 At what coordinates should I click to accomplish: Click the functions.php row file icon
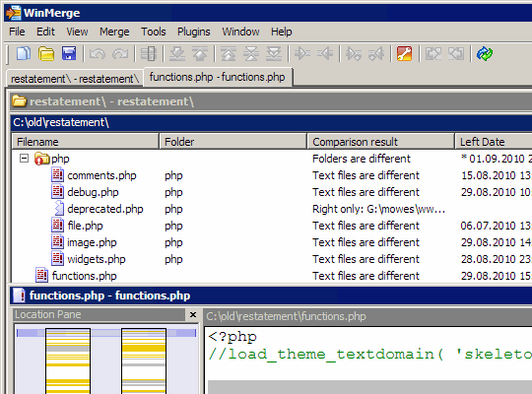(x=41, y=275)
